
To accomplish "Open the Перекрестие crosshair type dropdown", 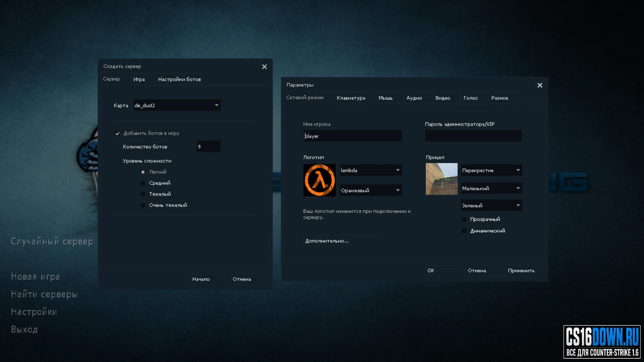I will [491, 170].
